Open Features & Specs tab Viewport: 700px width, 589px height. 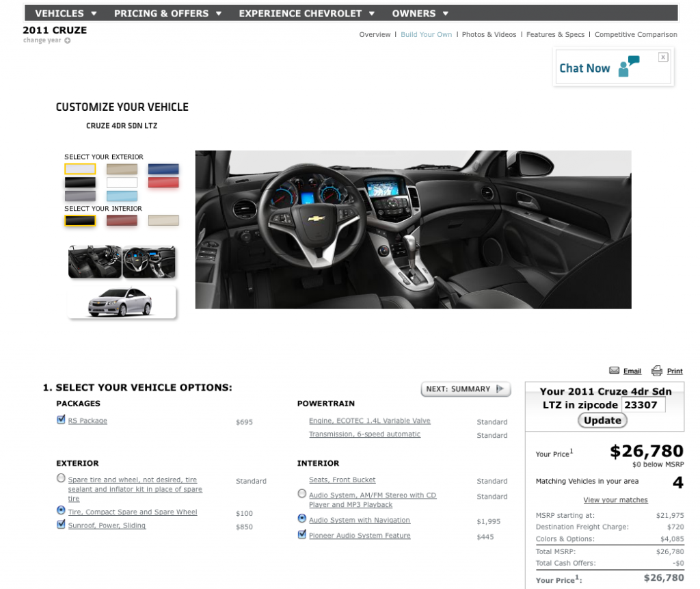(x=555, y=34)
